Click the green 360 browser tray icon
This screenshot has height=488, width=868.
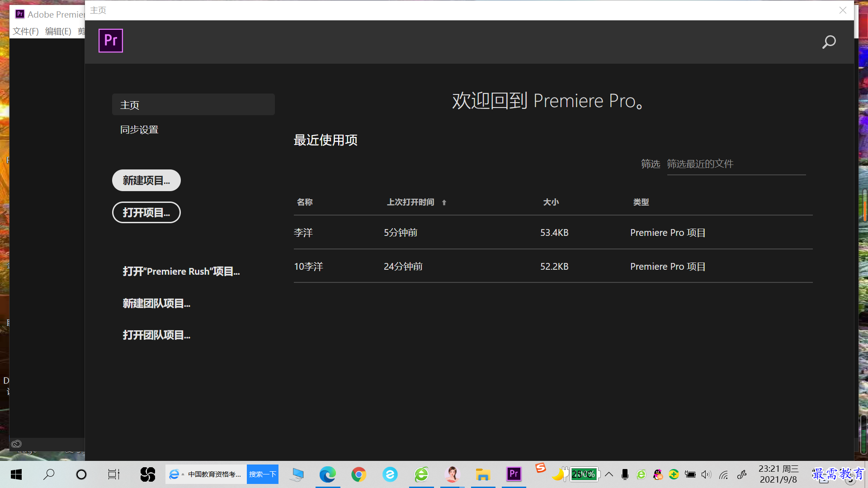(641, 474)
